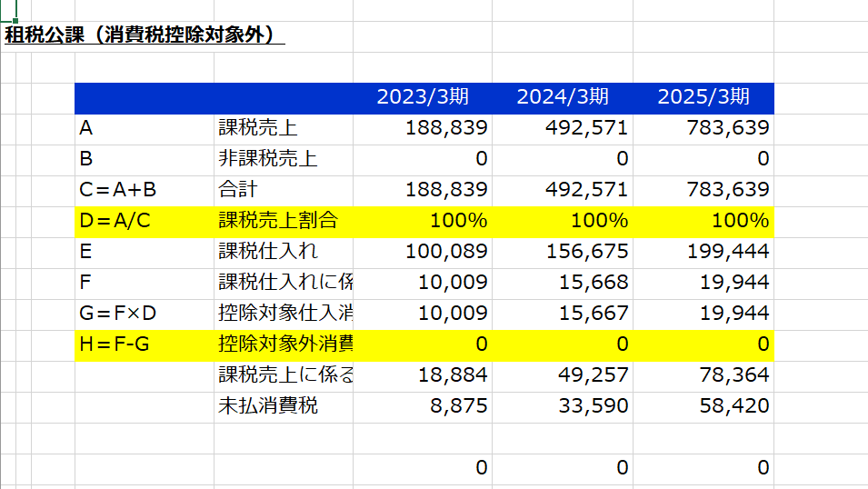The width and height of the screenshot is (868, 489).
Task: Select 非課税売上 value for 2023/3期
Action: click(423, 159)
